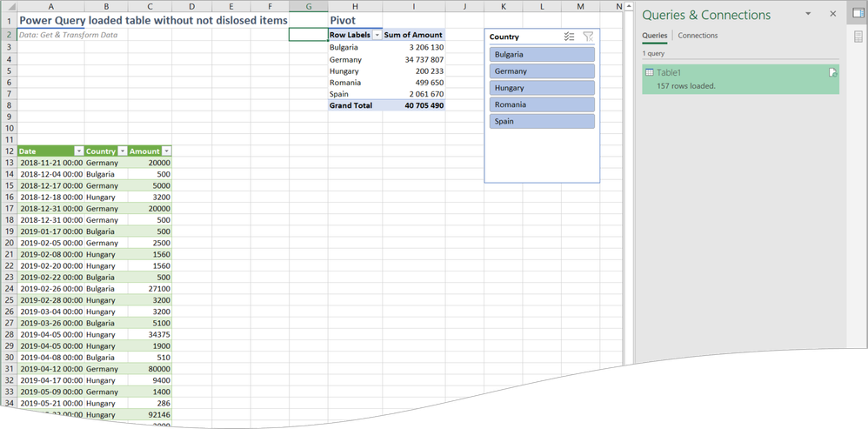Screen dimensions: 868x429
Task: Open the Queries & Connections pane tab icon
Action: pos(858,13)
